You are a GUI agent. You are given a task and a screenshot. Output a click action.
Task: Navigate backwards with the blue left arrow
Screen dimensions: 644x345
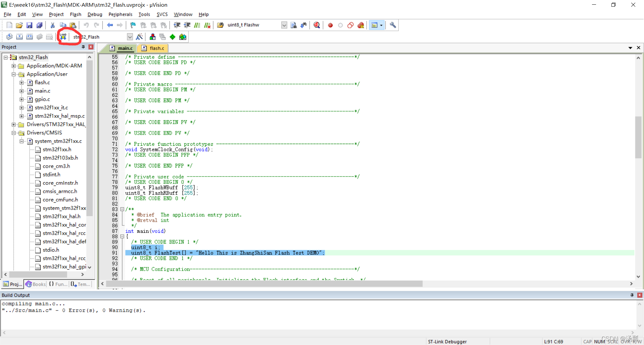[110, 25]
